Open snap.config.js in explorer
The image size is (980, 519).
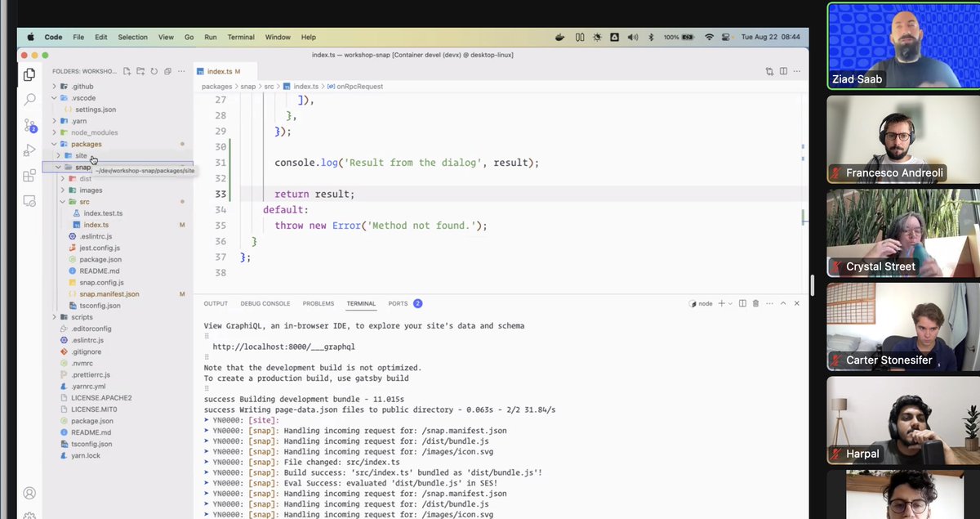point(101,282)
